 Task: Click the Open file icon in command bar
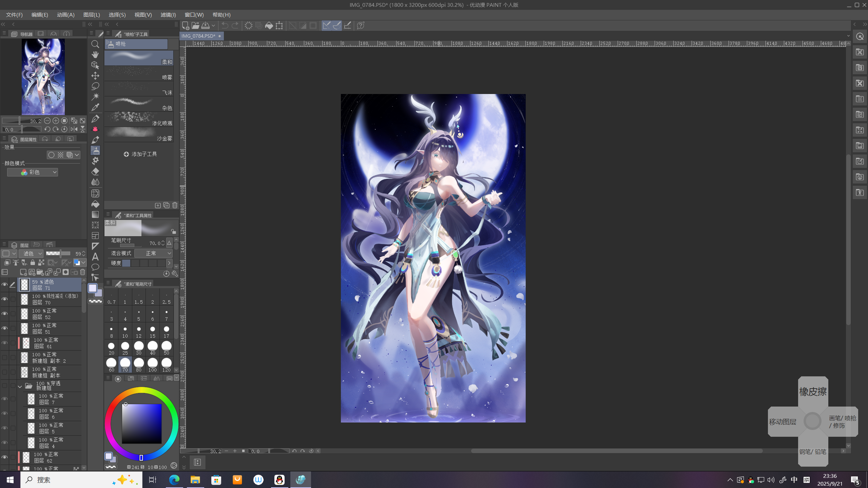point(195,25)
